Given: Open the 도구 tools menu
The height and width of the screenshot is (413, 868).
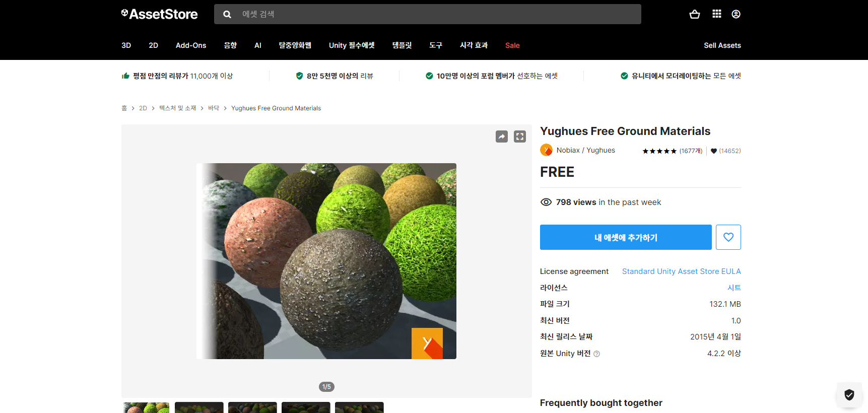Looking at the screenshot, I should [x=436, y=45].
